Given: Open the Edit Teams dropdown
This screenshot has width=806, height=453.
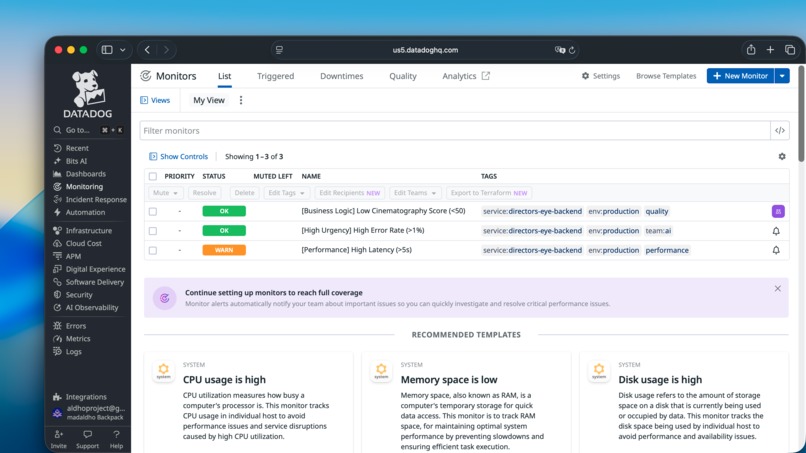Looking at the screenshot, I should pyautogui.click(x=415, y=193).
